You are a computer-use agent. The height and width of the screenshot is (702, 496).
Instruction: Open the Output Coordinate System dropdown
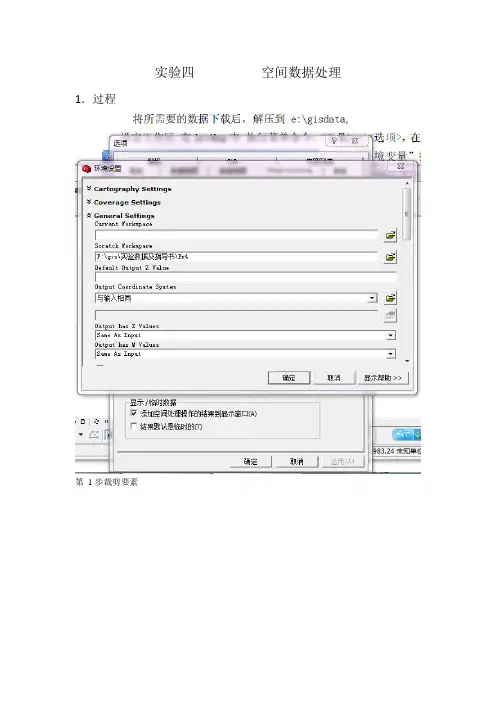tap(372, 298)
